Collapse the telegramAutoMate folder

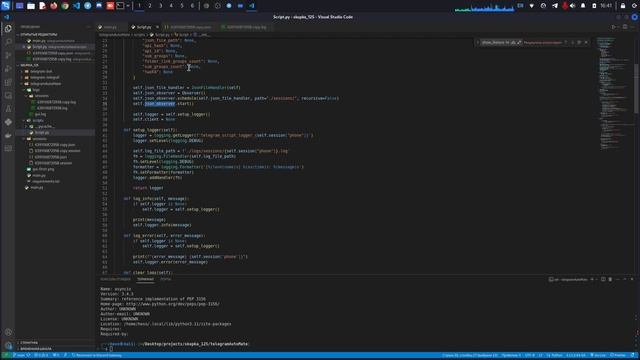45,84
